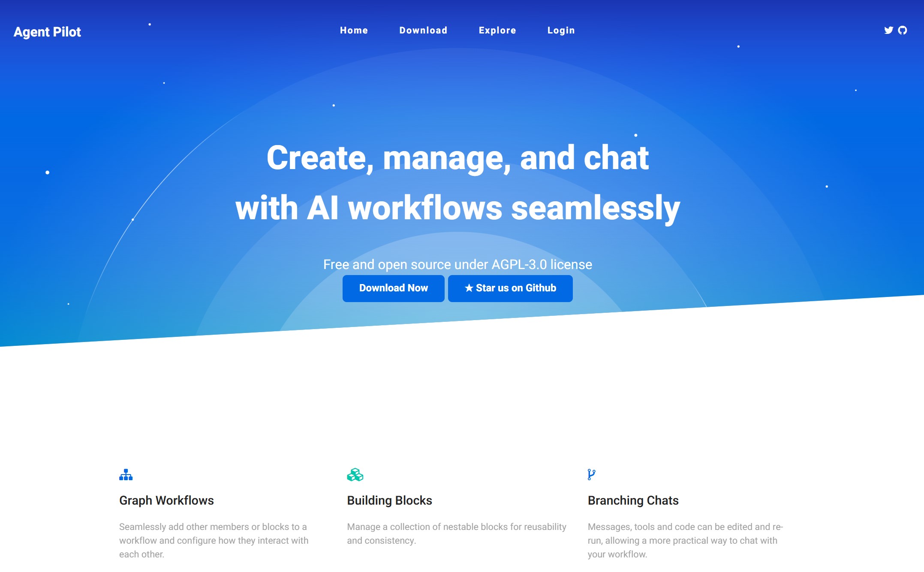Click the Download navigation tab
924x572 pixels.
pyautogui.click(x=423, y=30)
